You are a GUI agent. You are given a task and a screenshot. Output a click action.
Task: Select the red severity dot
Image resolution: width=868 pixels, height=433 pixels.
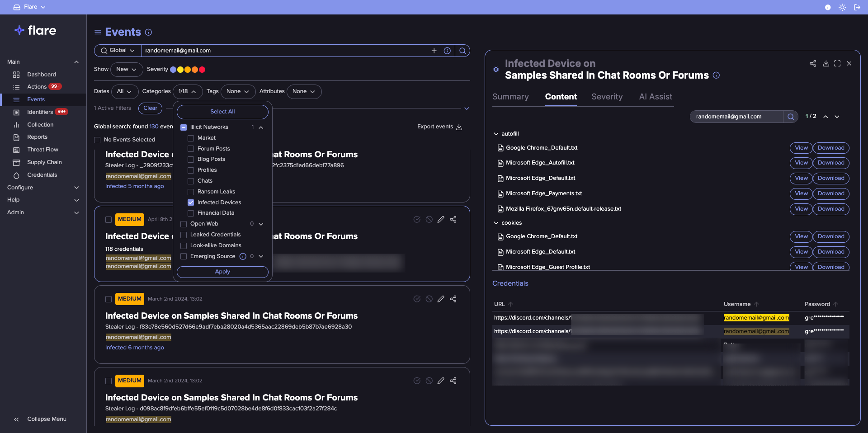coord(202,70)
